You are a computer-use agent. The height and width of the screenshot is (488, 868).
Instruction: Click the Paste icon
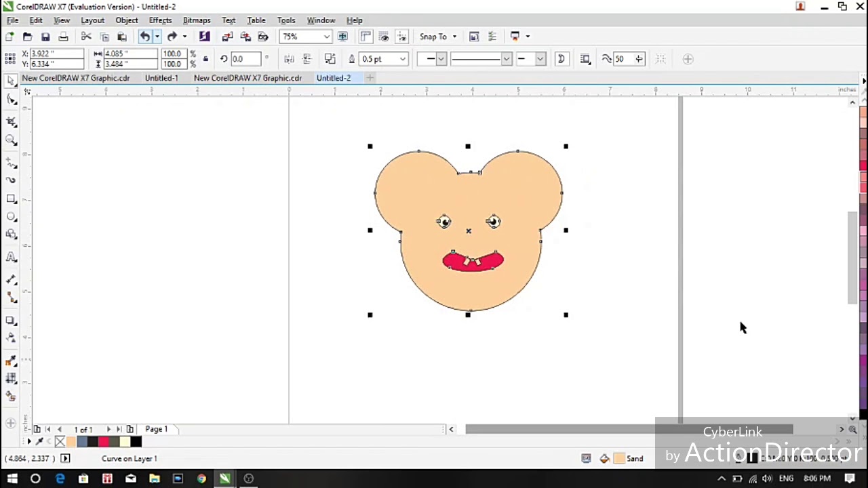click(x=122, y=37)
